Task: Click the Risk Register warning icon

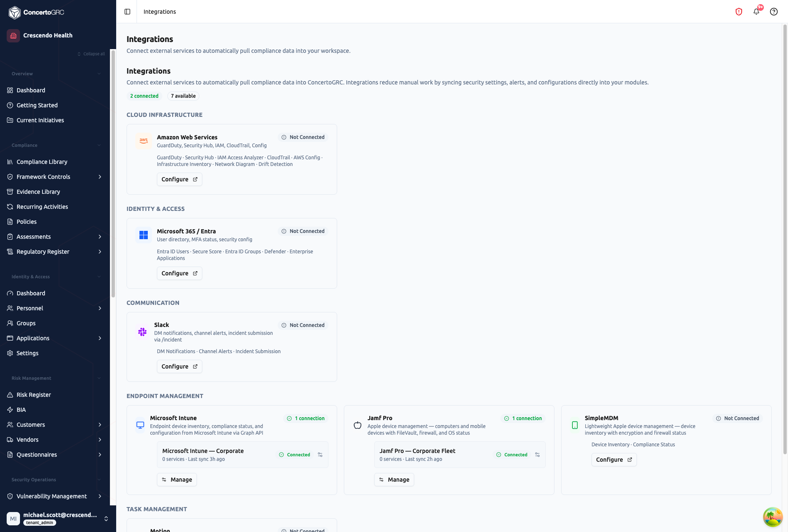Action: click(x=10, y=395)
